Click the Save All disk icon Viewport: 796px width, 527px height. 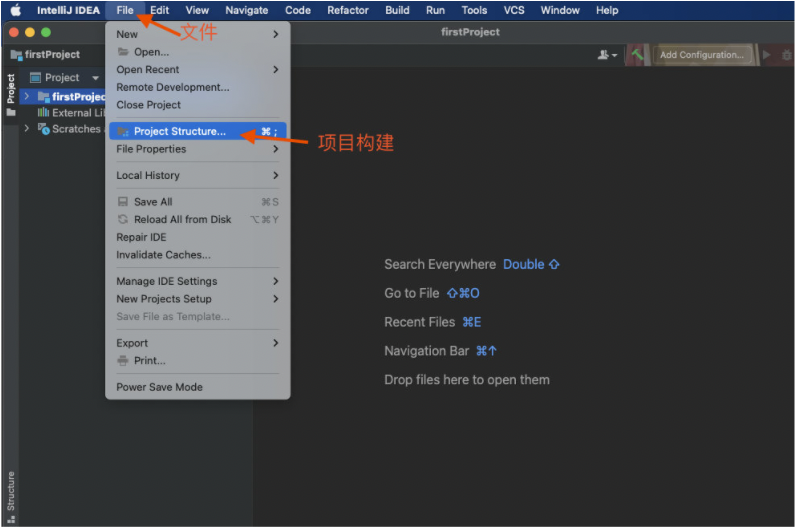123,202
